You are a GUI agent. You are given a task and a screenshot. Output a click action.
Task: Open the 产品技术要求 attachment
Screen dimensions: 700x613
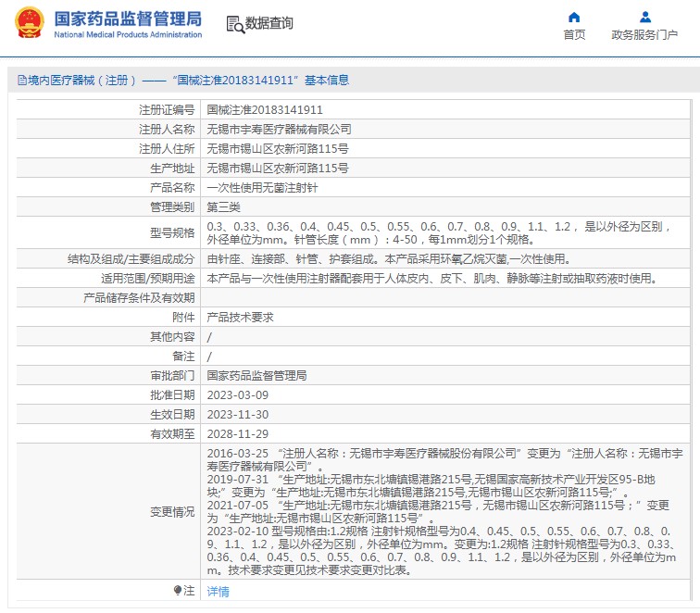pyautogui.click(x=240, y=317)
